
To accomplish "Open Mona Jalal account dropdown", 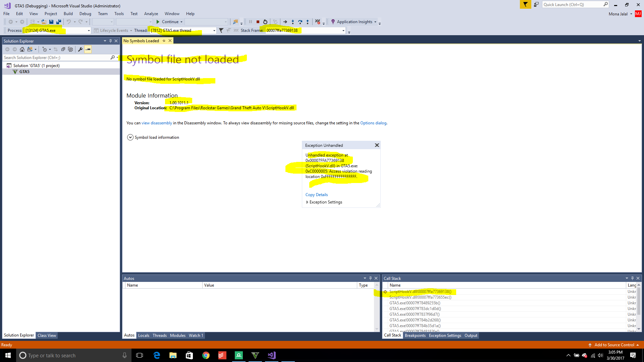I will pyautogui.click(x=631, y=14).
